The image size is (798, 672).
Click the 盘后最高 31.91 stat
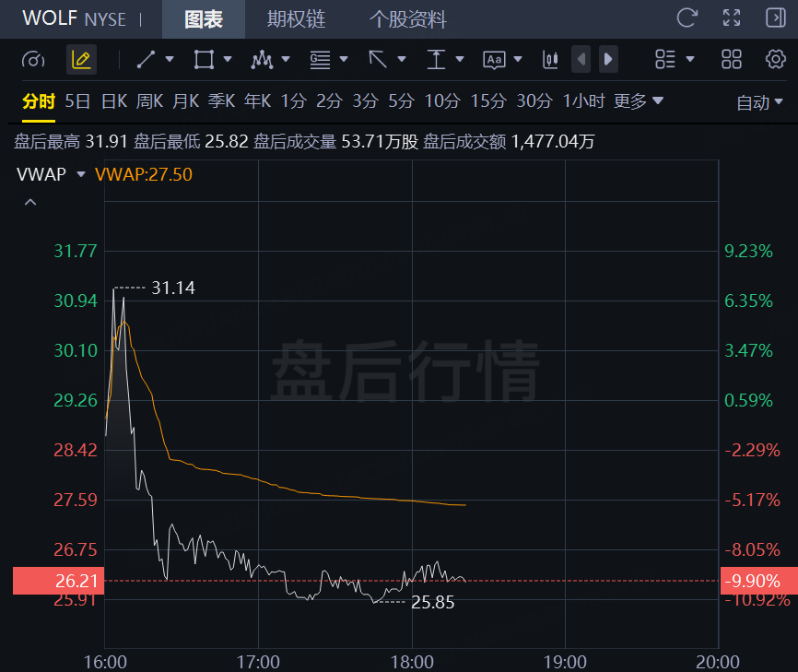[71, 141]
